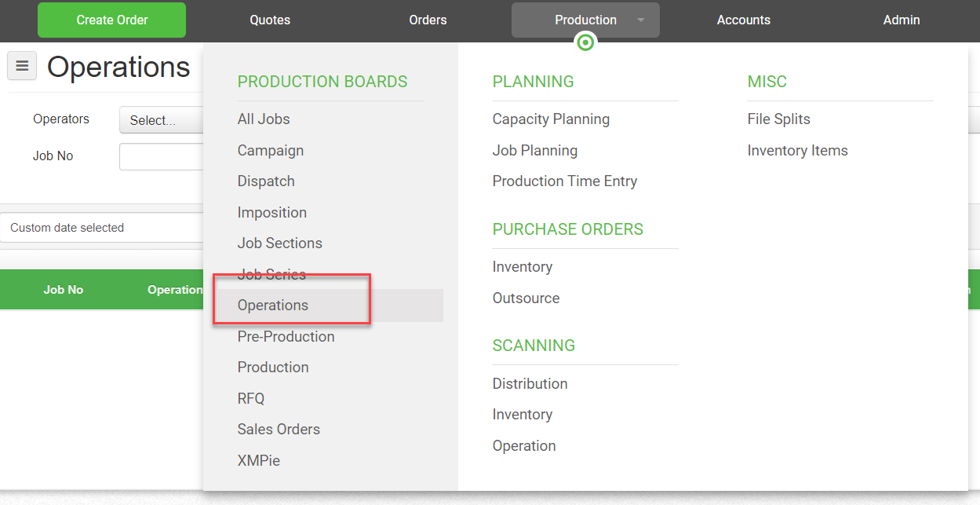Click the Production dropdown arrow
The image size is (980, 505).
[641, 20]
